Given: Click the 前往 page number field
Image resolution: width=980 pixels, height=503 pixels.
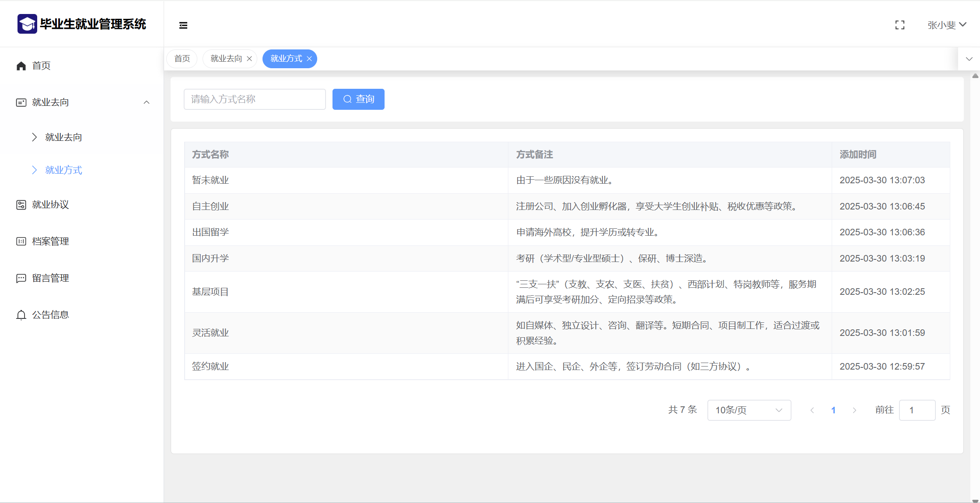Looking at the screenshot, I should point(917,410).
